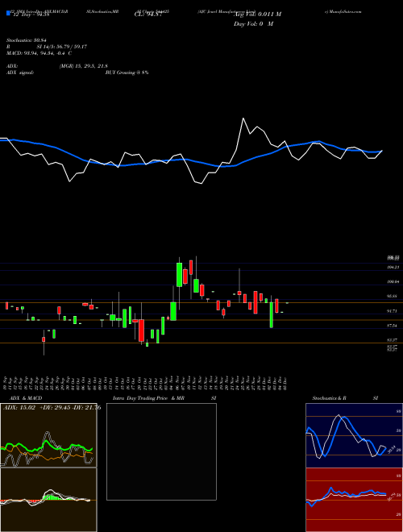Select the '(MGR) 15, 29.5, 21.8' ADX values
Screen dimensions: 403x532
84,66
